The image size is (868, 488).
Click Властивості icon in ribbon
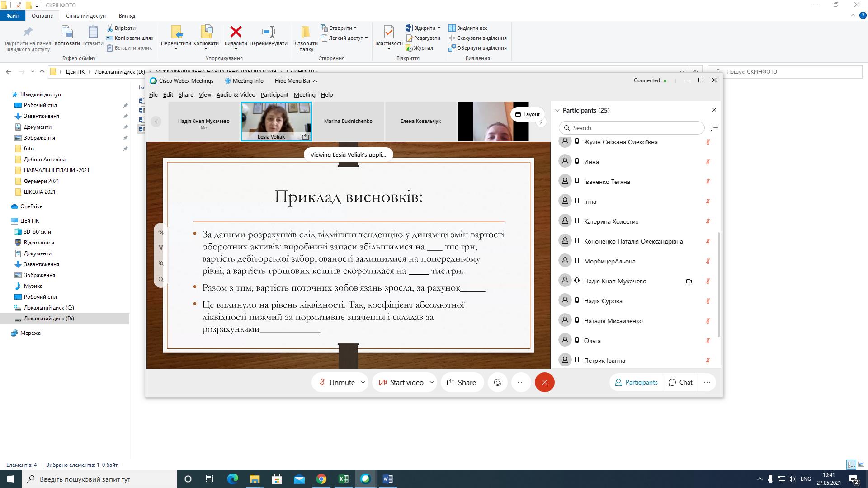pos(389,32)
